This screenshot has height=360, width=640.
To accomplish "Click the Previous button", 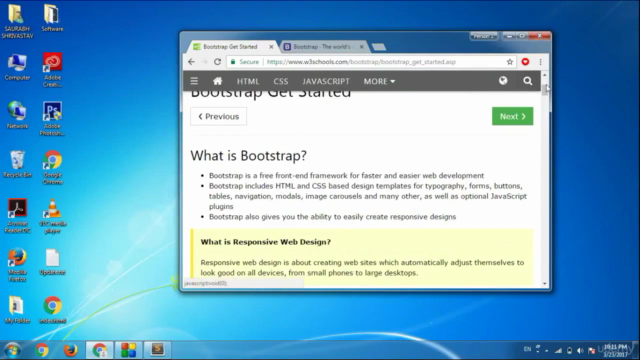I will [x=218, y=116].
